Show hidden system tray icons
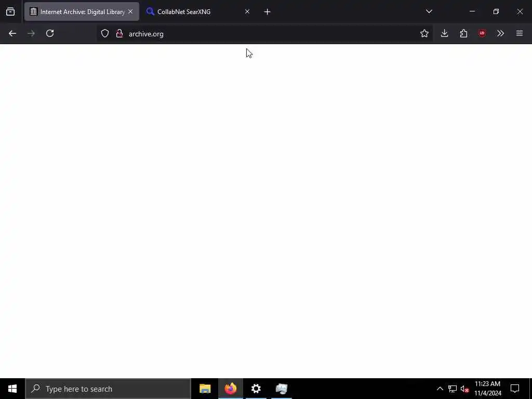 point(440,389)
